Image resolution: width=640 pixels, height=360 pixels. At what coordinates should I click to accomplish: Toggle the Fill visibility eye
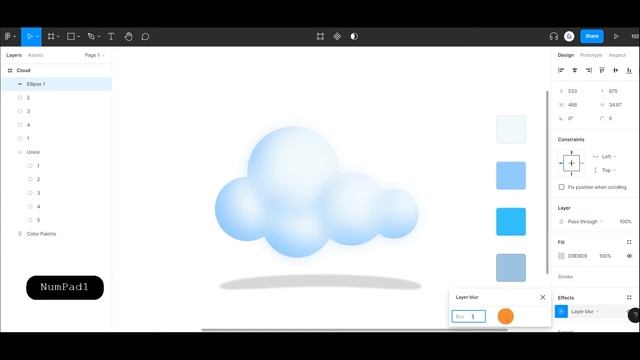point(629,256)
